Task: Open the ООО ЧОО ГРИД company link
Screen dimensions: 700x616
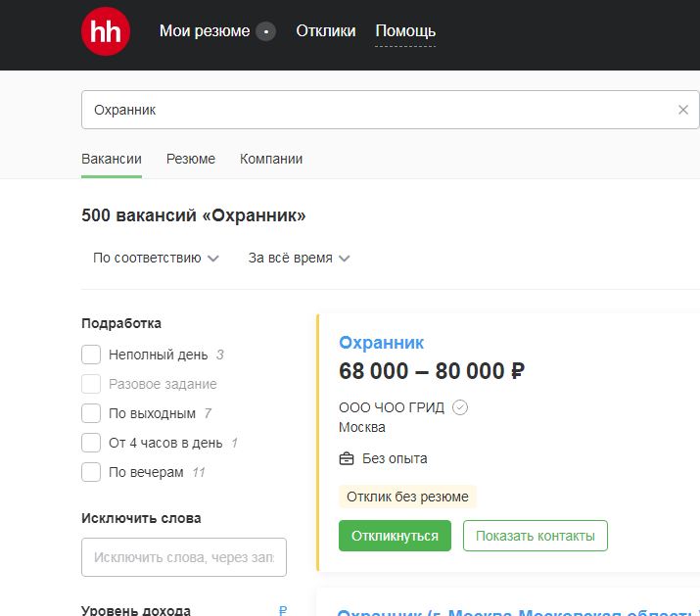Action: [392, 407]
